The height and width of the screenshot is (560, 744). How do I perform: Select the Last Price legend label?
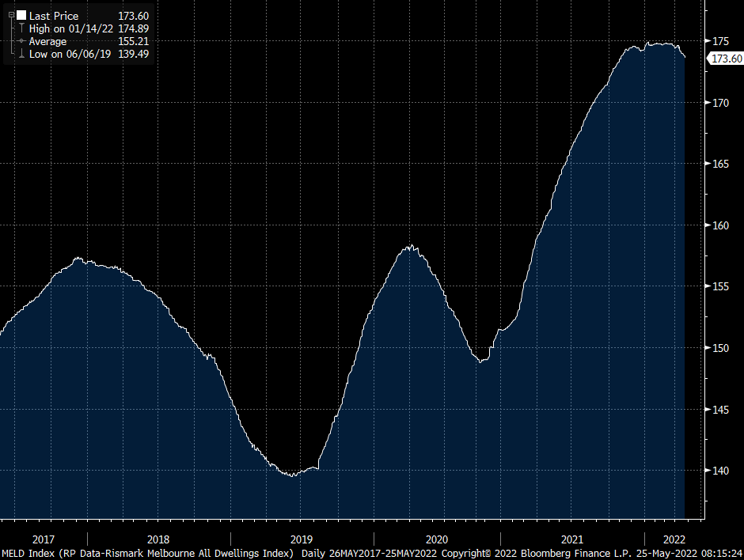54,16
